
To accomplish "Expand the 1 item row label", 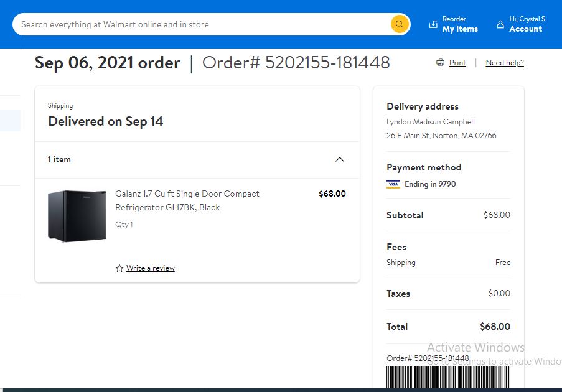I will 59,159.
